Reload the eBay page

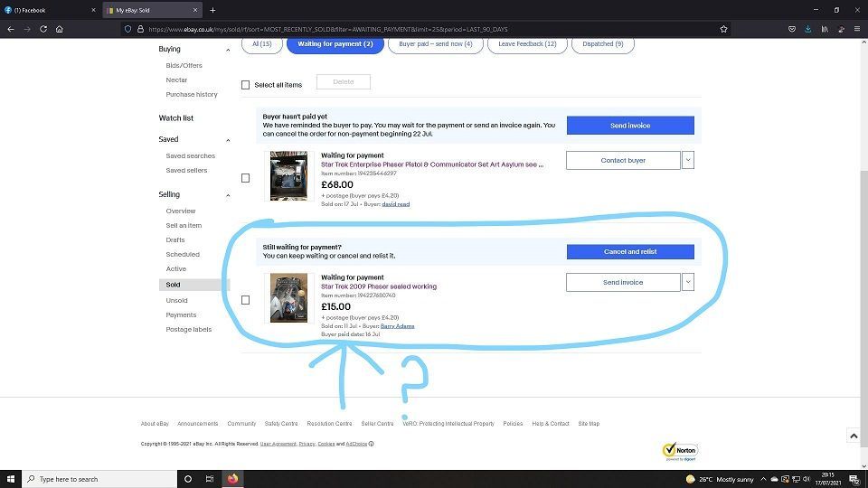pyautogui.click(x=43, y=29)
